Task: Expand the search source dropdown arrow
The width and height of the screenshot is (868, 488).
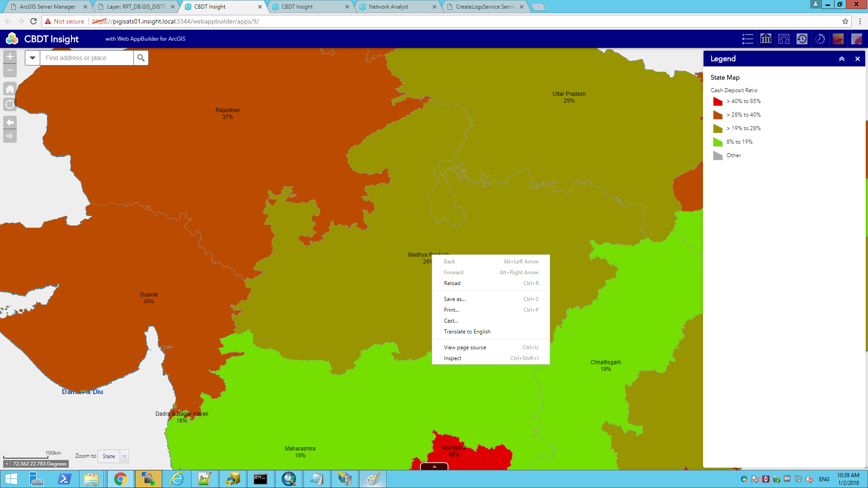Action: point(33,58)
